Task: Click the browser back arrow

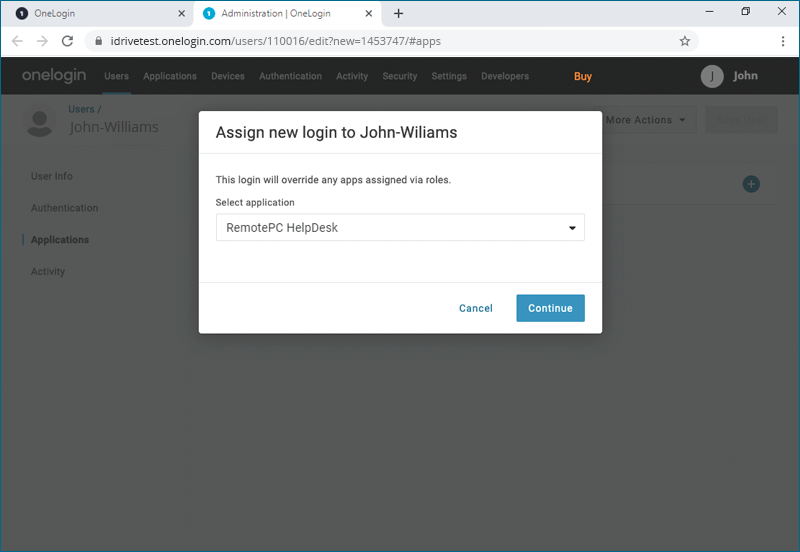Action: [x=17, y=41]
